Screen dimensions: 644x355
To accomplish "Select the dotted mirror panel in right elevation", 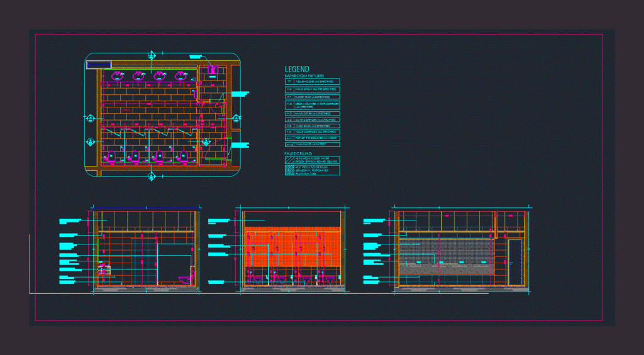I will (447, 251).
